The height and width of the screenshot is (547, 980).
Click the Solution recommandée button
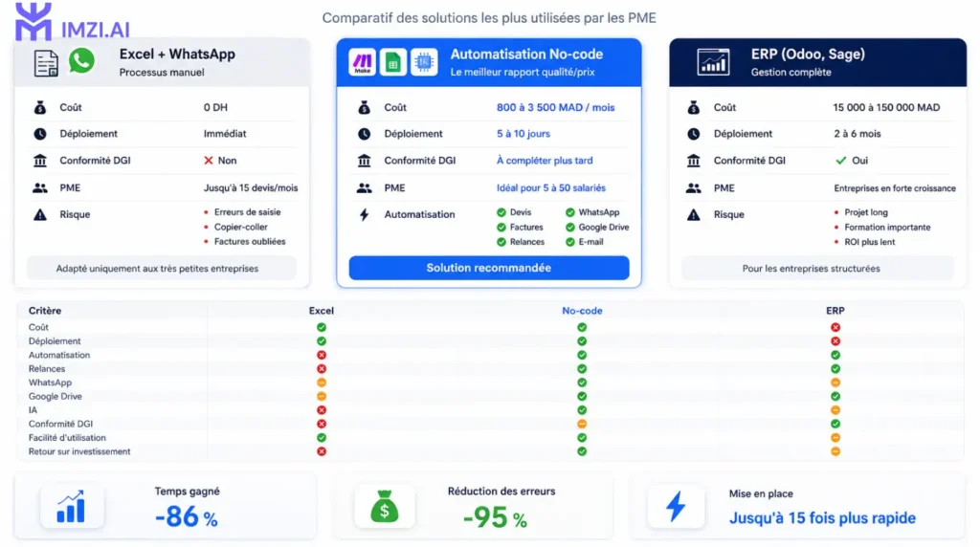coord(489,268)
